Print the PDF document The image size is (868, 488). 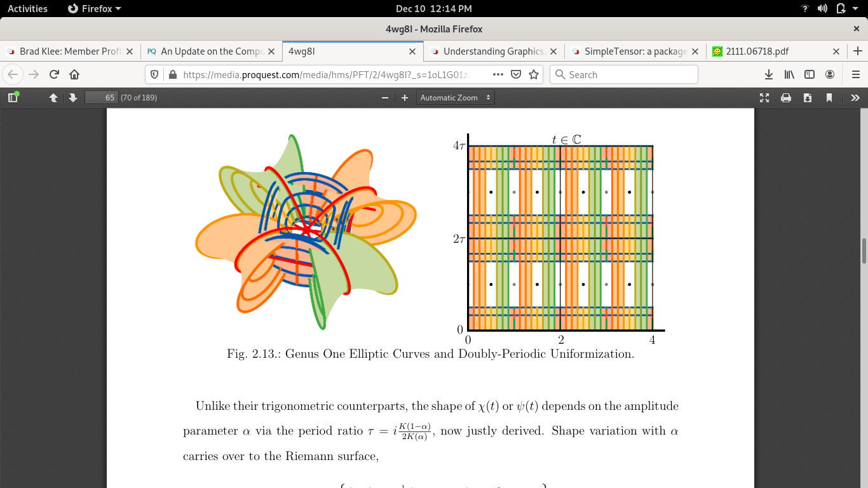coord(786,97)
